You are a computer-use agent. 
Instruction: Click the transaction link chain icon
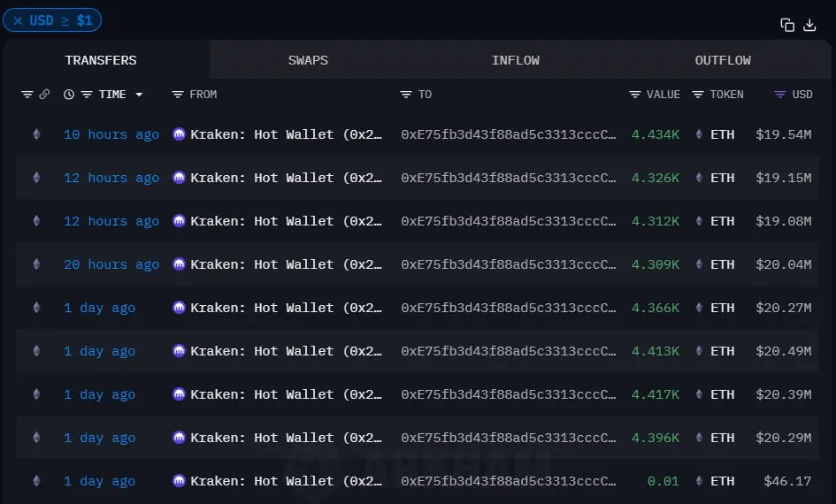tap(44, 95)
